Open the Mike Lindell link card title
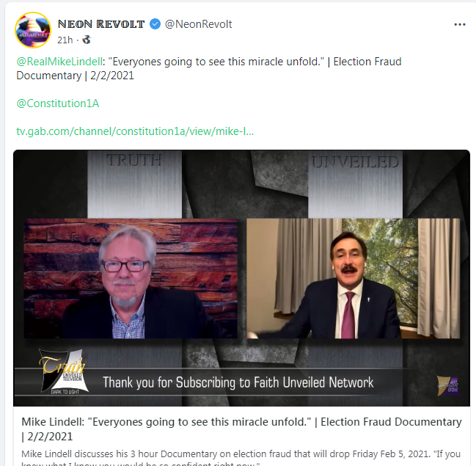The image size is (476, 466). [x=241, y=429]
